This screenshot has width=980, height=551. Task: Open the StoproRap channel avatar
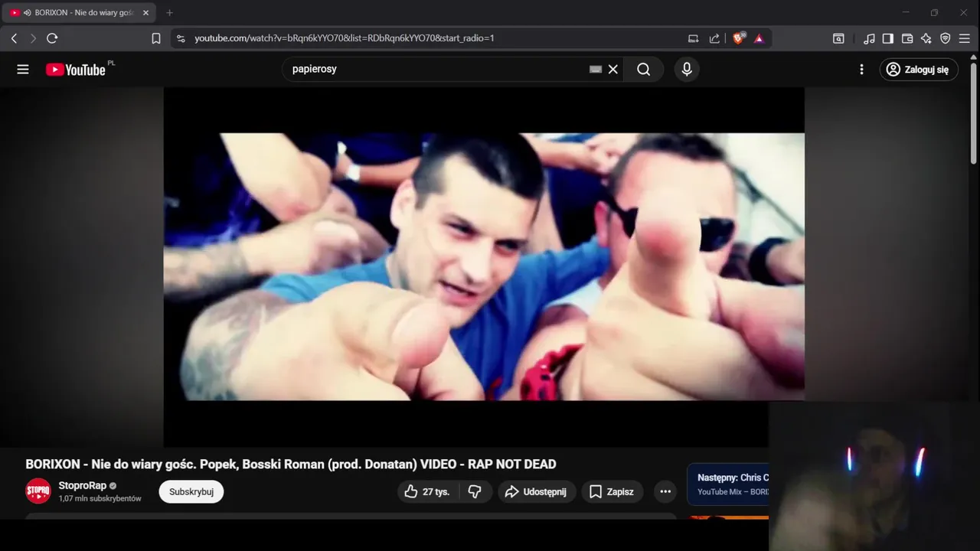click(x=38, y=491)
